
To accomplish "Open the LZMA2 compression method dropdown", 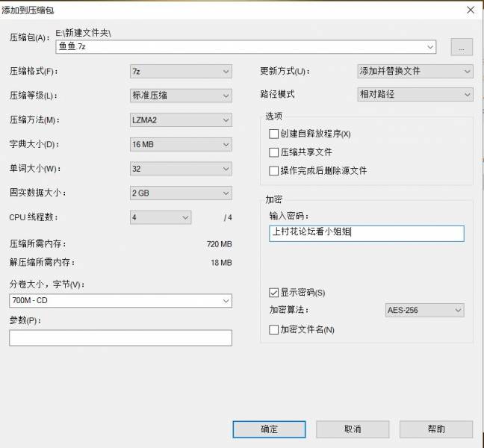I will tap(180, 120).
